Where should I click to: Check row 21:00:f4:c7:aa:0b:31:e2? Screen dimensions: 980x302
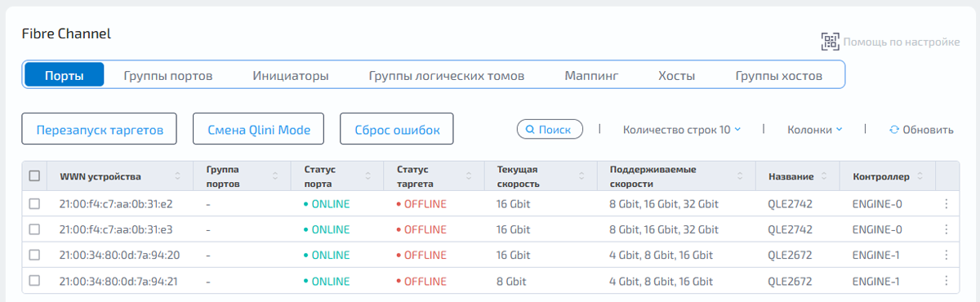pyautogui.click(x=34, y=204)
